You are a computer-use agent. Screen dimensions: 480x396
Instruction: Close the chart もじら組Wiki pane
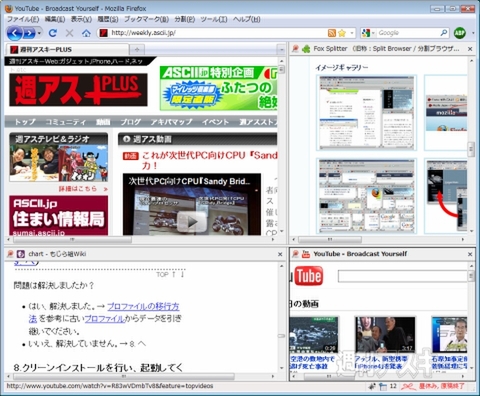280,254
